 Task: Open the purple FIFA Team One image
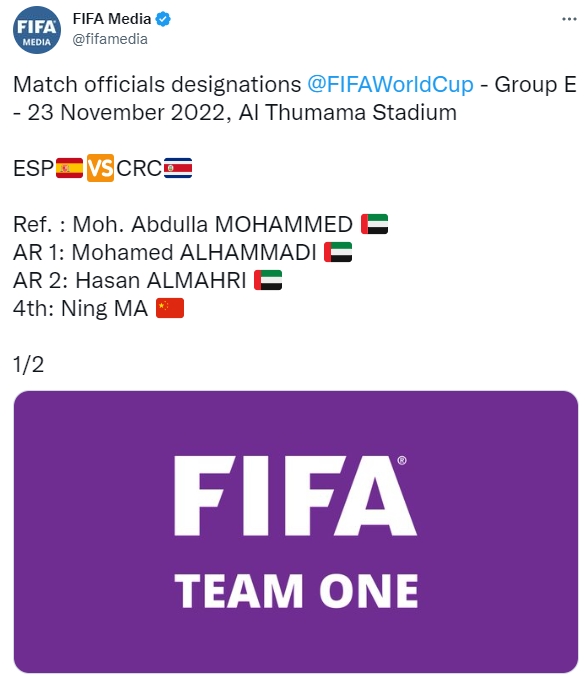click(x=296, y=531)
